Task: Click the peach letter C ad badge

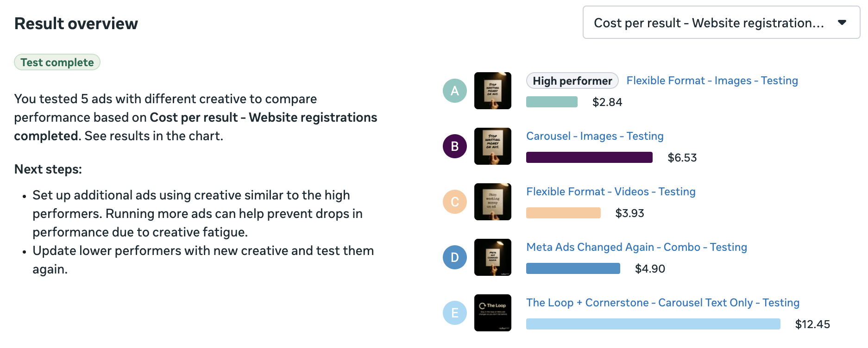Action: (x=454, y=202)
